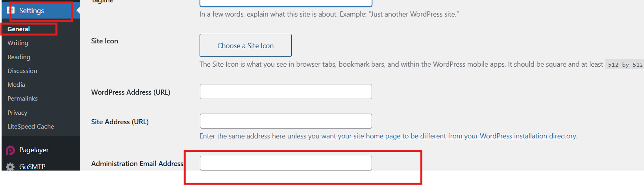This screenshot has height=185, width=644.
Task: Click the Settings sliders icon in sidebar
Action: coord(11,10)
